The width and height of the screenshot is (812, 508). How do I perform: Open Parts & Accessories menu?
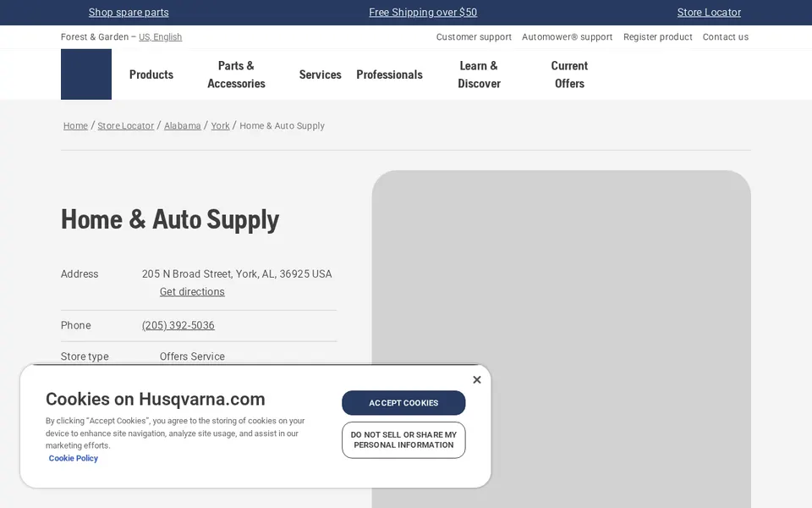(x=236, y=75)
